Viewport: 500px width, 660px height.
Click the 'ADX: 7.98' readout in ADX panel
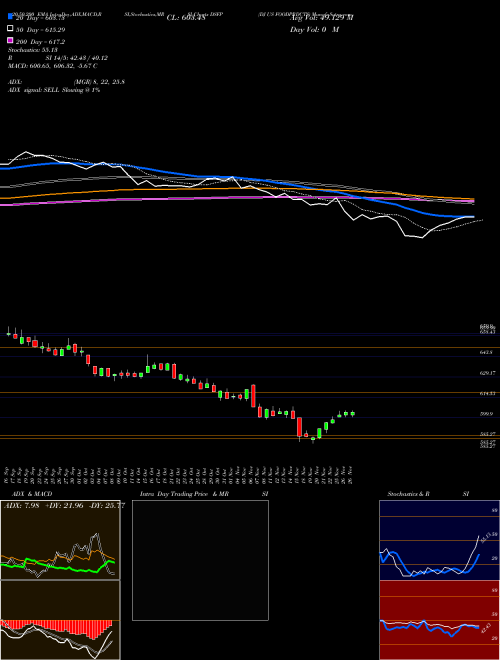coord(21,506)
